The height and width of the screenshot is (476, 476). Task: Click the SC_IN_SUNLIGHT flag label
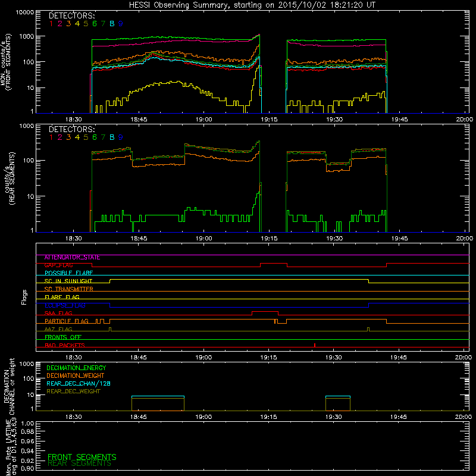point(68,281)
